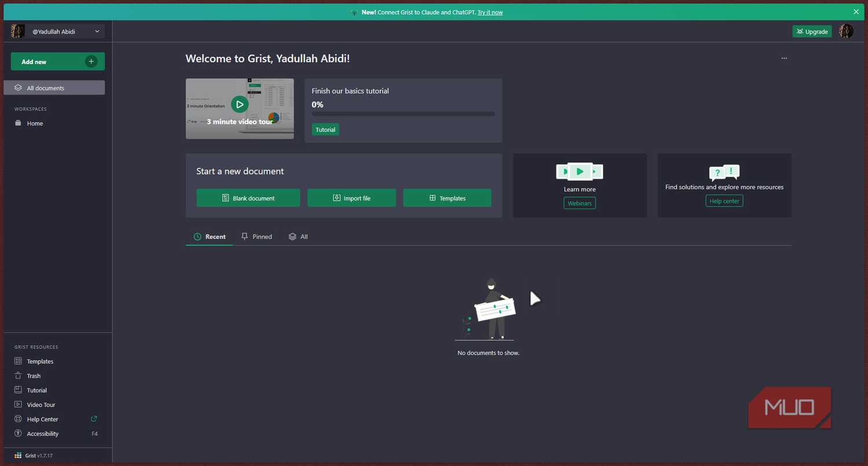Screen dimensions: 868x466
Task: Click the Accessibility sidebar item
Action: tap(54, 434)
